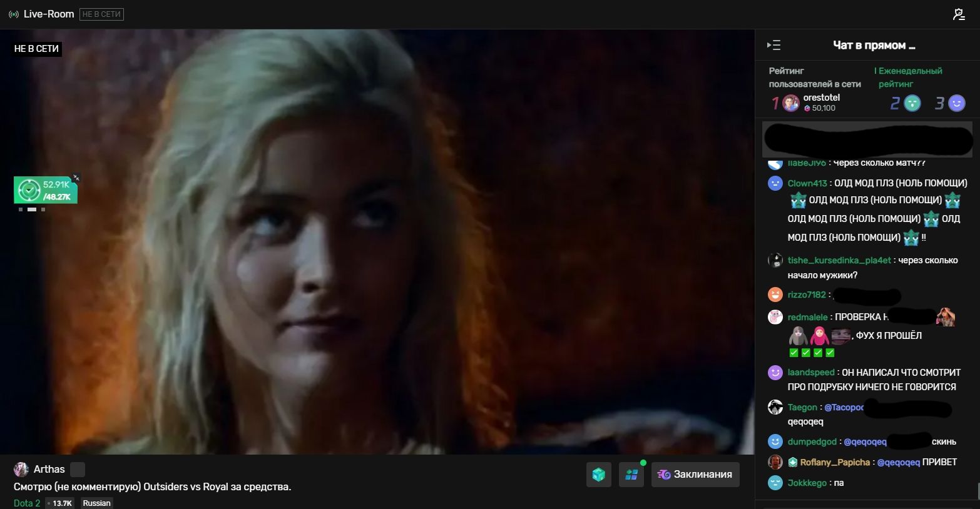Image resolution: width=980 pixels, height=509 pixels.
Task: Click the dumpedgod avatar in chat
Action: (775, 441)
